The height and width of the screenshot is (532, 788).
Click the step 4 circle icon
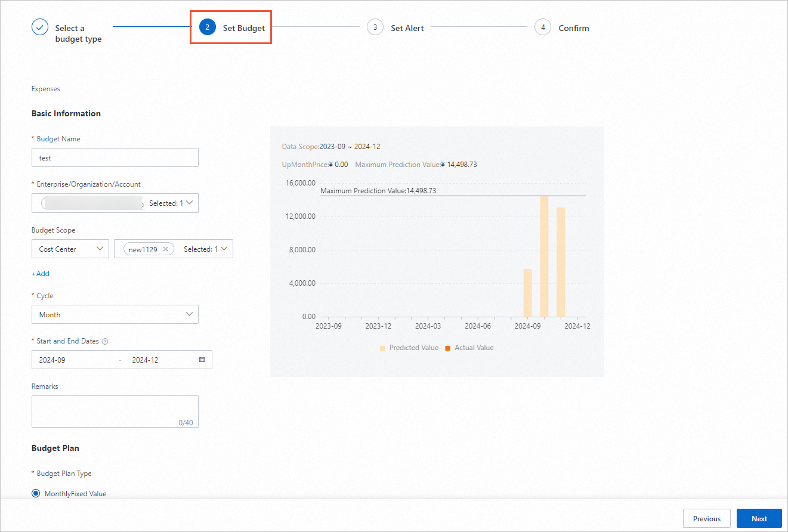543,27
